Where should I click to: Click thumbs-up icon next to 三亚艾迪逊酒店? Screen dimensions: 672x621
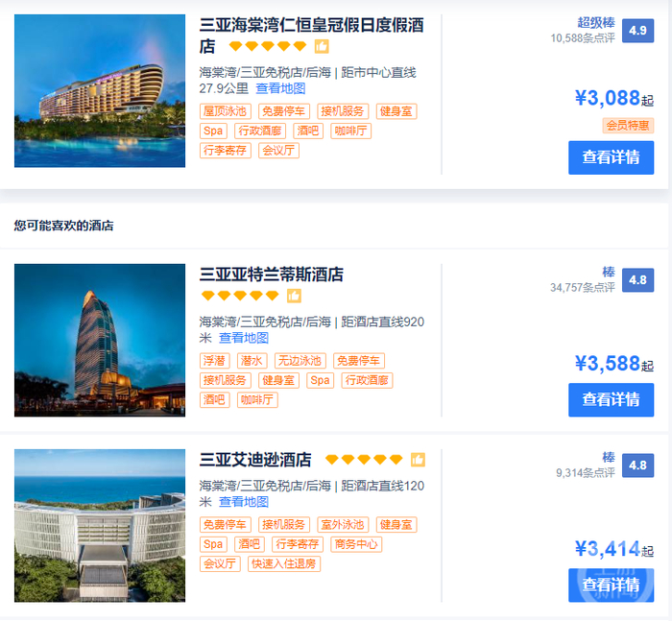pyautogui.click(x=418, y=460)
